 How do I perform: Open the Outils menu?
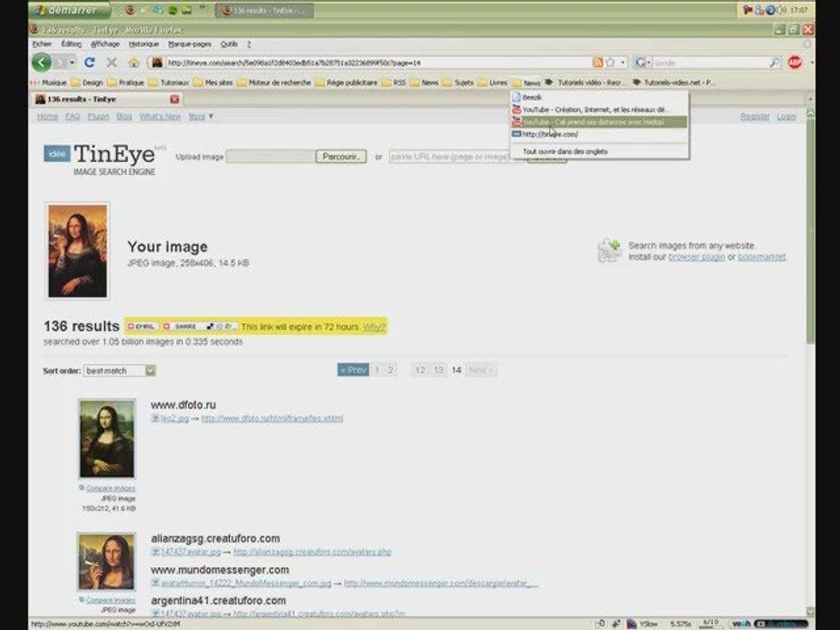pyautogui.click(x=228, y=44)
